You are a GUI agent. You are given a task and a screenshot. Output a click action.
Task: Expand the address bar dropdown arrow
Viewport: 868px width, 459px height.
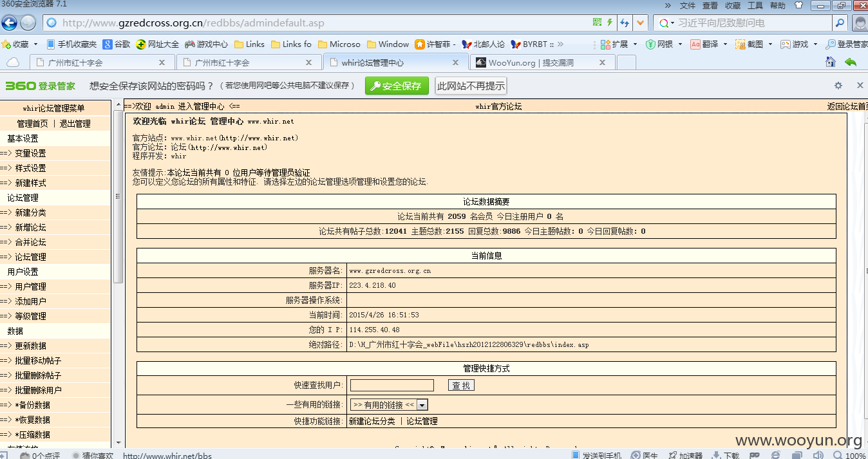pyautogui.click(x=639, y=23)
